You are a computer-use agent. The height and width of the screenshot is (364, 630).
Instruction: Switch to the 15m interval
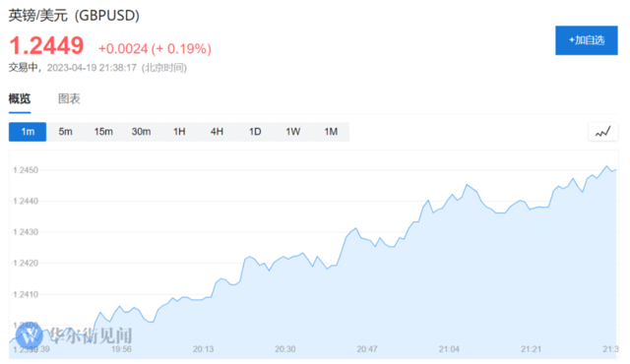[x=103, y=132]
